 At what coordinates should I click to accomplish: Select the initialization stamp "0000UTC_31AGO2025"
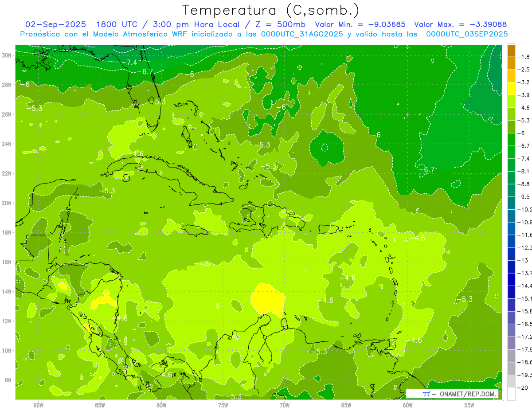[x=302, y=34]
